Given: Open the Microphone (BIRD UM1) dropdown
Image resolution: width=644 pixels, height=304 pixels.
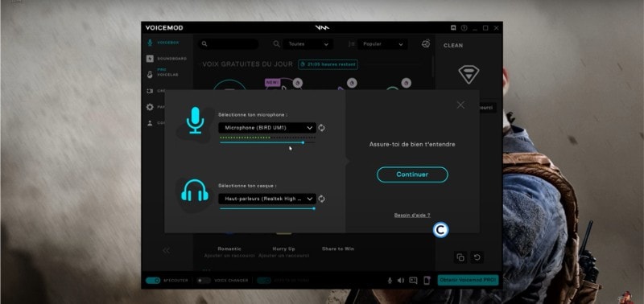Looking at the screenshot, I should point(267,128).
